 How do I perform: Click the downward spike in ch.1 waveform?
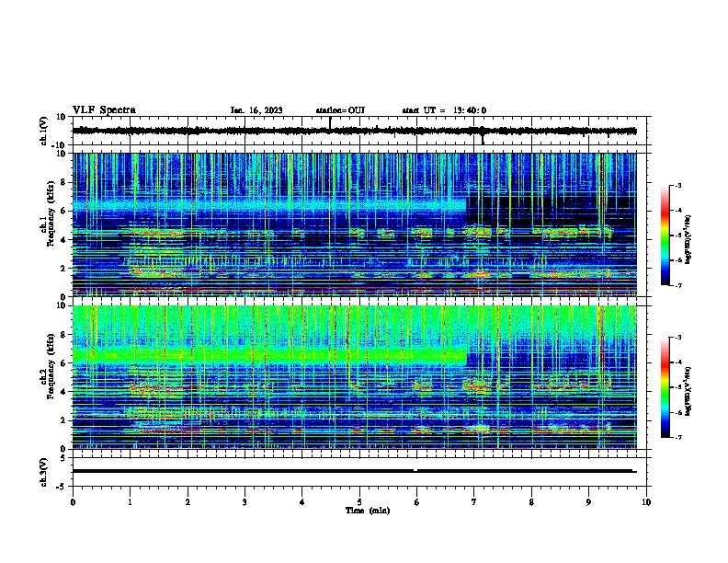coord(483,137)
